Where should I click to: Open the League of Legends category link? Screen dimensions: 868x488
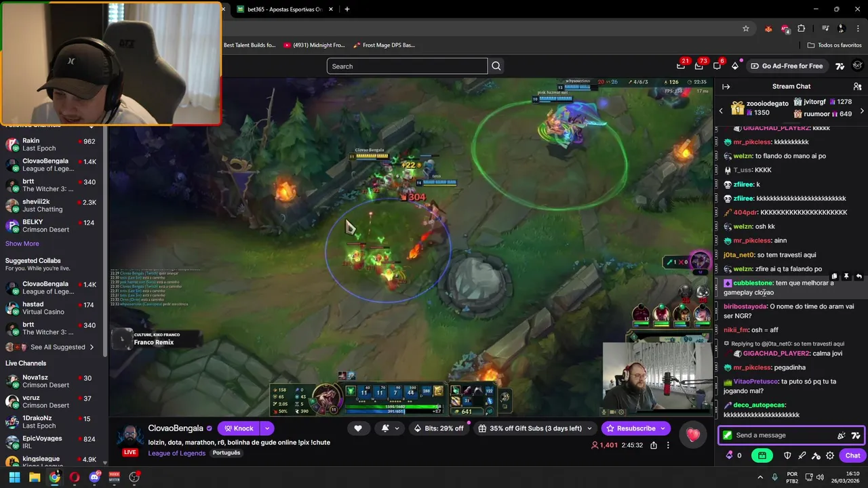coord(177,453)
